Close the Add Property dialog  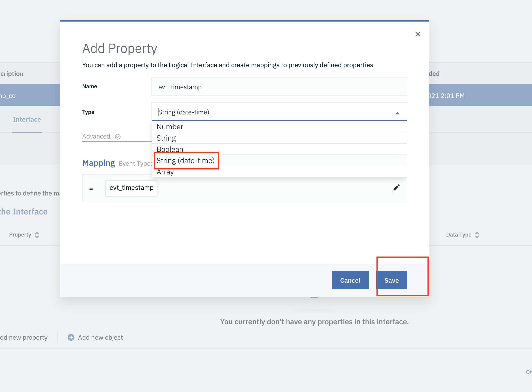418,34
